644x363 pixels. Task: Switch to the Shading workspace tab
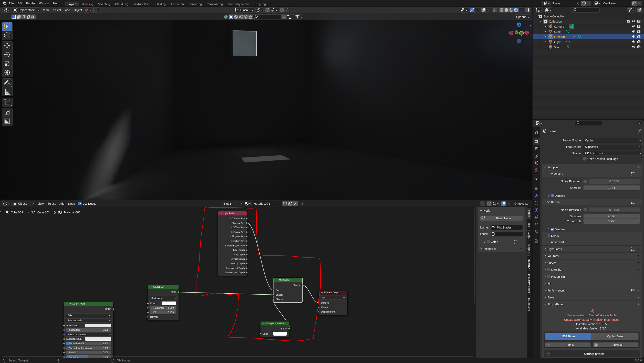click(160, 4)
